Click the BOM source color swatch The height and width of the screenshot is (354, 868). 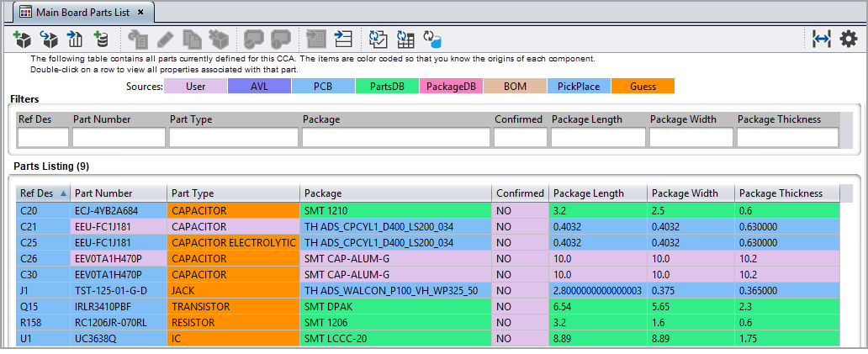tap(515, 87)
